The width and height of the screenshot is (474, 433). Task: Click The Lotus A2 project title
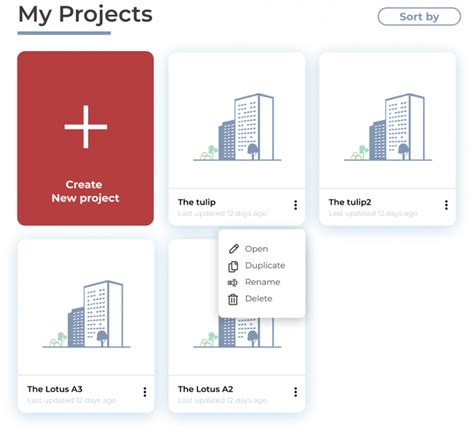[x=205, y=389]
